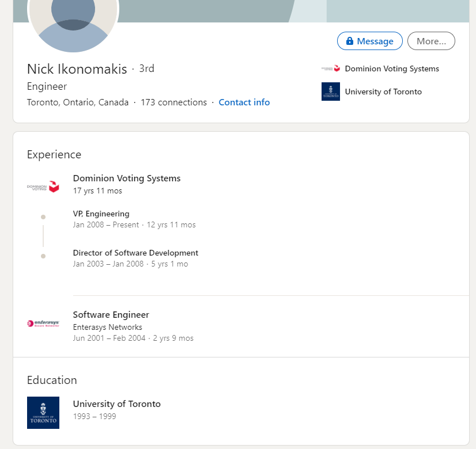Click the Education section heading
This screenshot has height=449, width=476.
(x=52, y=380)
